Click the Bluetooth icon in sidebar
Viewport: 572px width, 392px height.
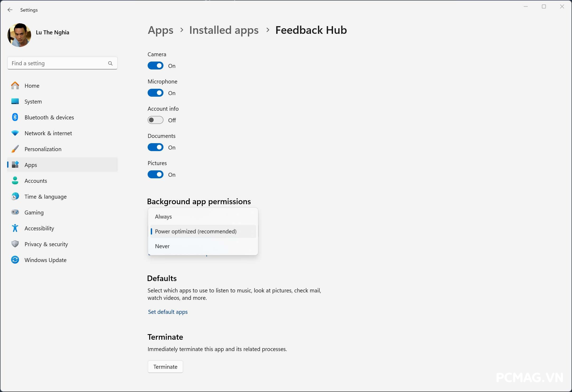tap(15, 117)
